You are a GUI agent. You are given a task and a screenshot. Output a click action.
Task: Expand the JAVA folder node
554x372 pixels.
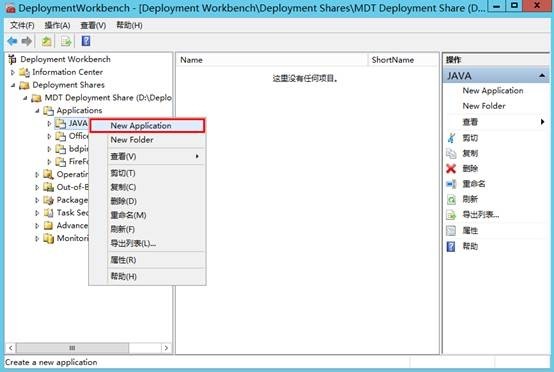tap(49, 123)
